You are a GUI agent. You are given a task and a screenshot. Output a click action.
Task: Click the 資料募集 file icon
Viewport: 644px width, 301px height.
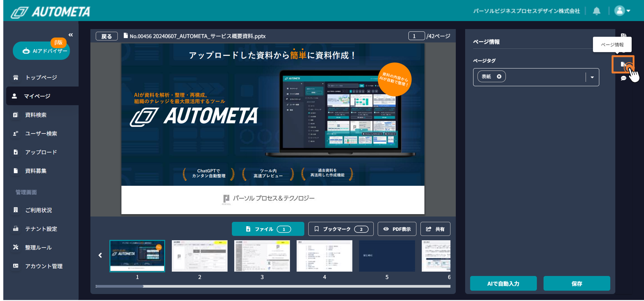point(16,171)
